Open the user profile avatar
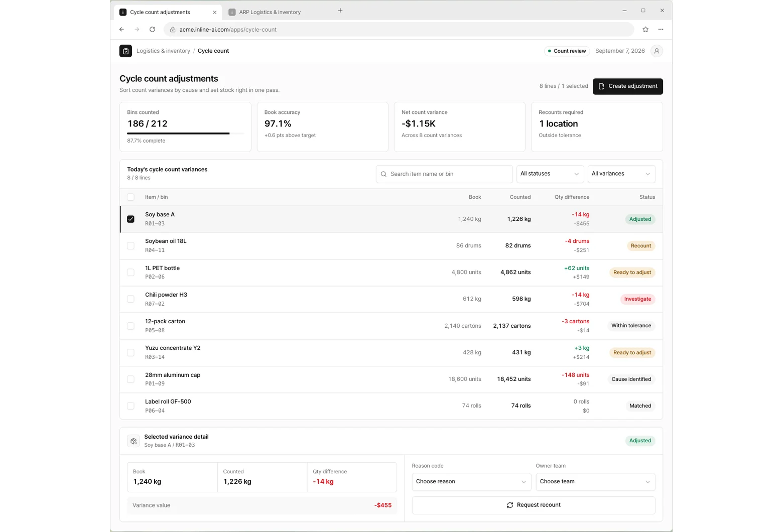 [657, 51]
